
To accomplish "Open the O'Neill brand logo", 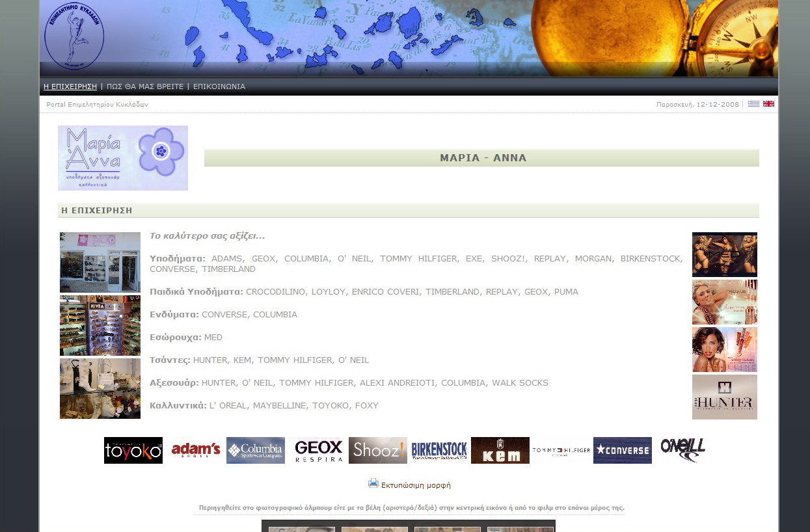I will click(x=683, y=450).
